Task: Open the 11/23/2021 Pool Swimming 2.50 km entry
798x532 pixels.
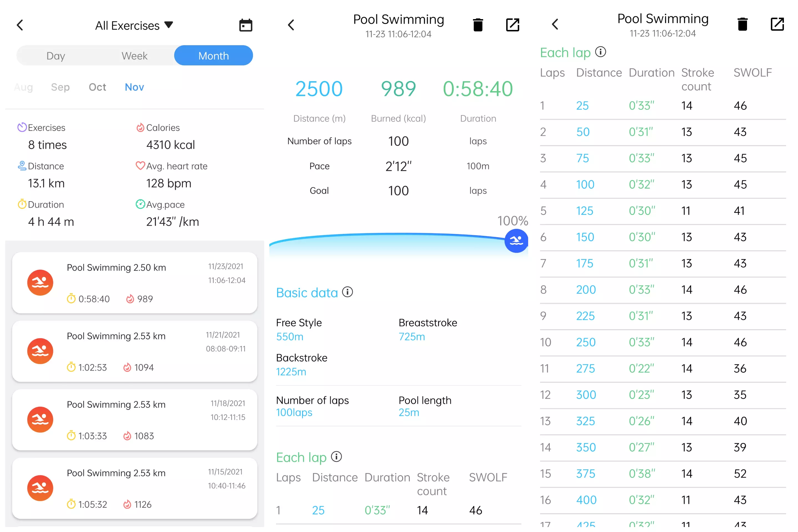Action: click(134, 283)
